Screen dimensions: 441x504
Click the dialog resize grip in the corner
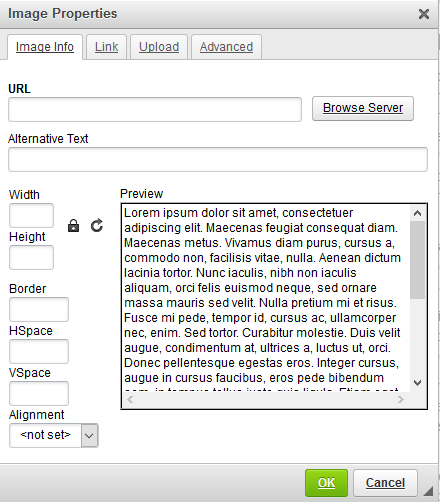click(x=428, y=491)
